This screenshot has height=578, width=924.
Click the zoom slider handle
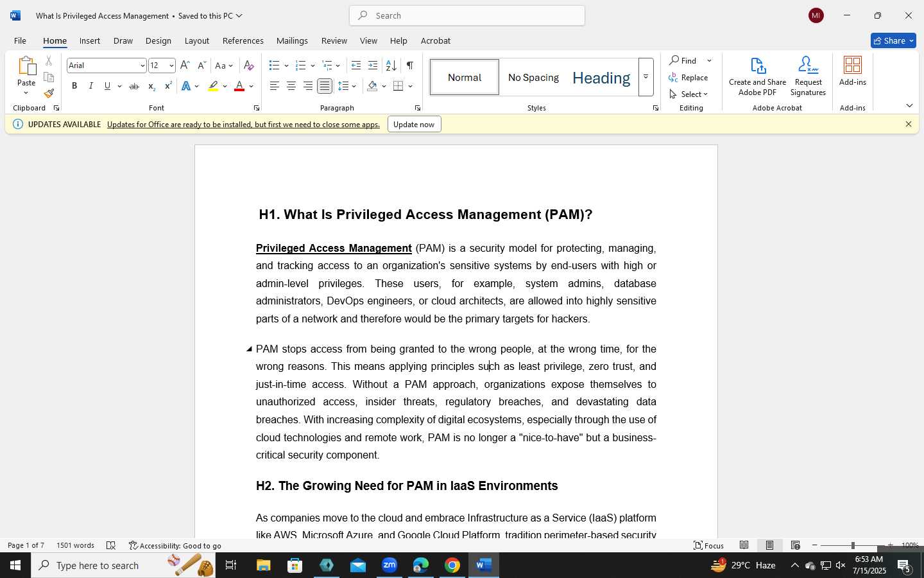(853, 545)
